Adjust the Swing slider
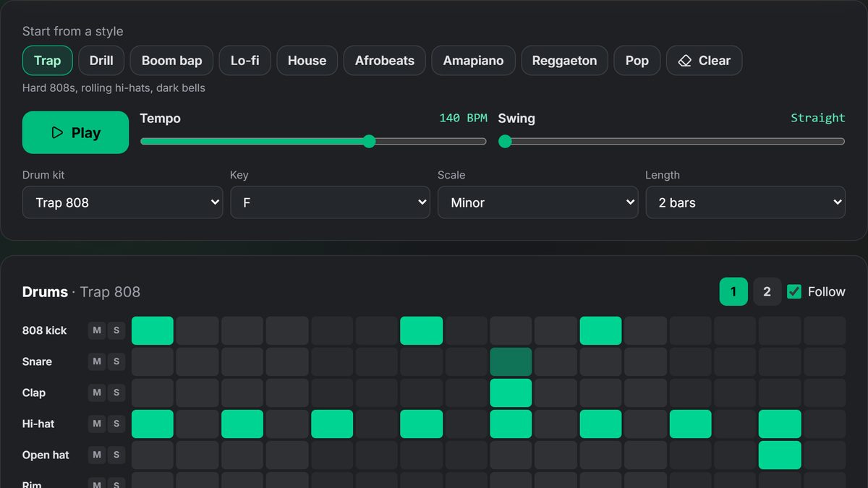This screenshot has width=868, height=488. 671,142
